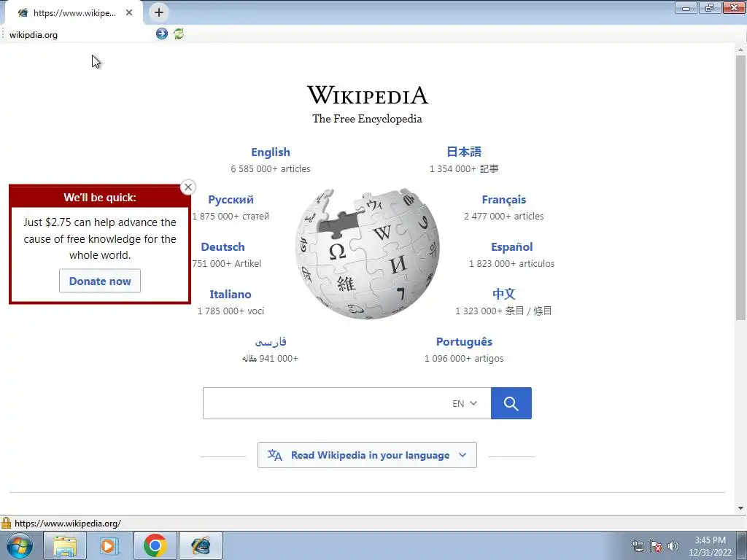Open Japanese 日本語 Wikipedia link
The height and width of the screenshot is (560, 747).
click(464, 152)
